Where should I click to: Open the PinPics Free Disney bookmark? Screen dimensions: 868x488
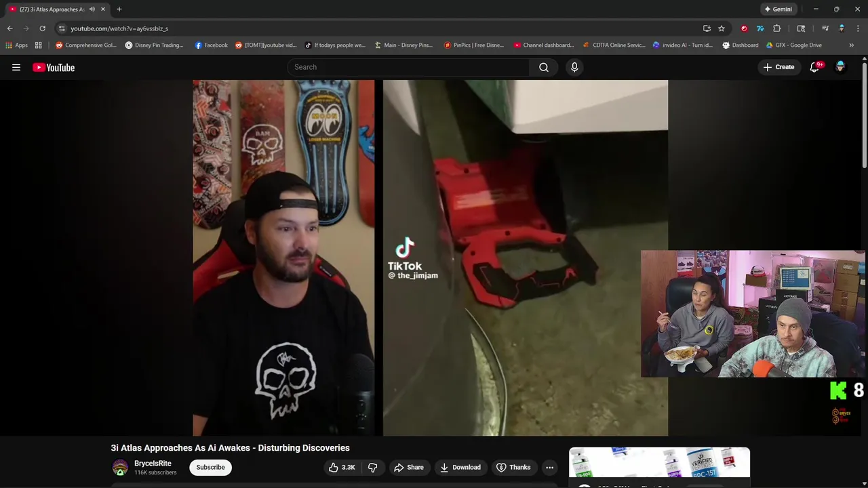(x=474, y=45)
